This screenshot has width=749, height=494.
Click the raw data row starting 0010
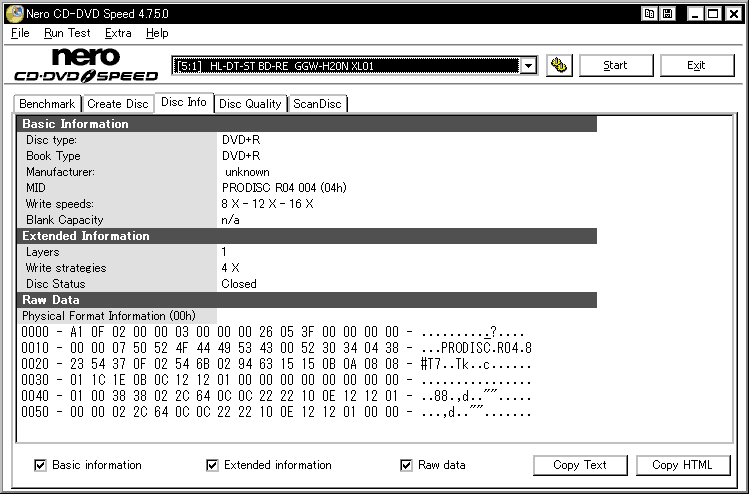tap(277, 348)
